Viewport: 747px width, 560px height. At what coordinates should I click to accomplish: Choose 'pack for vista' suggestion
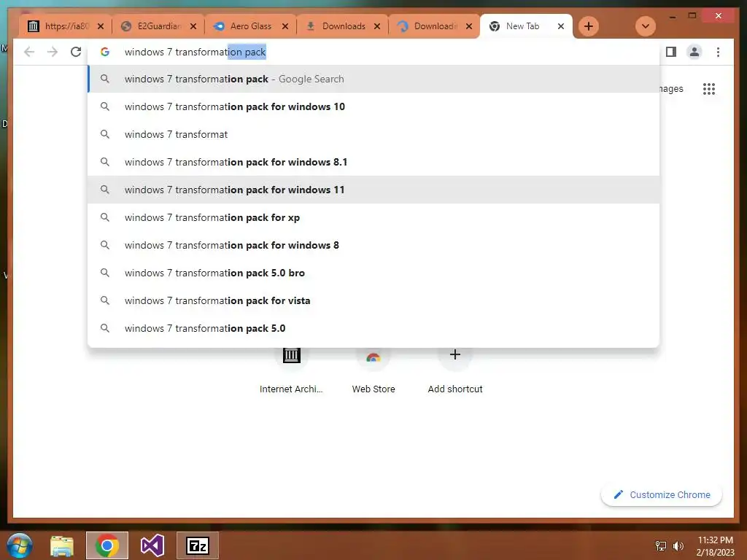click(373, 300)
